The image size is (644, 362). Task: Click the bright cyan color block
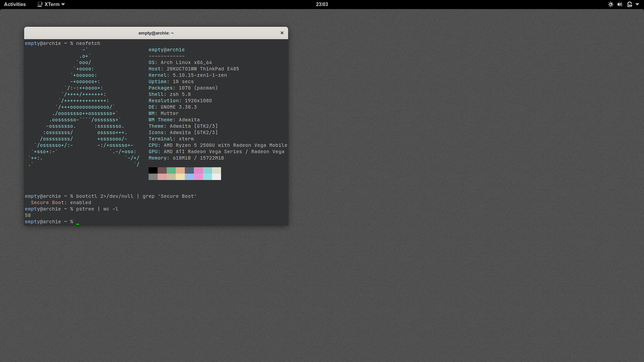(207, 176)
